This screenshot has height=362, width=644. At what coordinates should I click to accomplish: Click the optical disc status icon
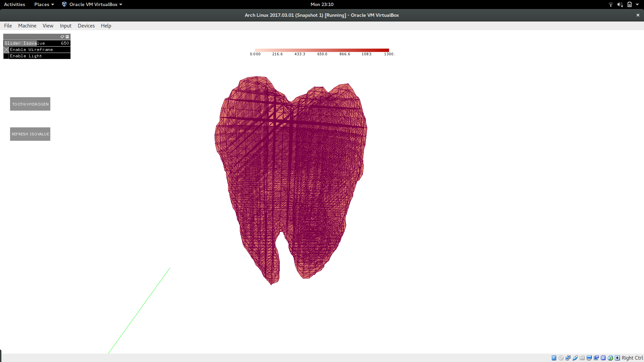click(561, 358)
